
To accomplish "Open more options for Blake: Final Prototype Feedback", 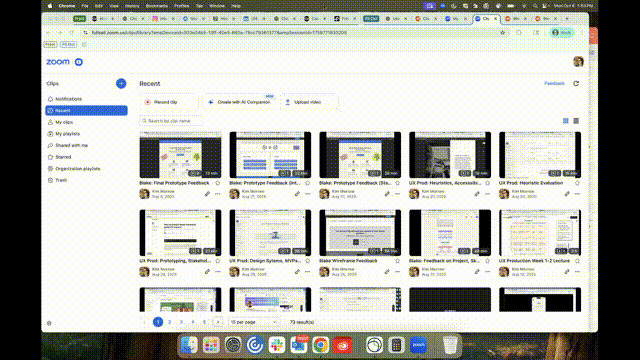I will (218, 194).
